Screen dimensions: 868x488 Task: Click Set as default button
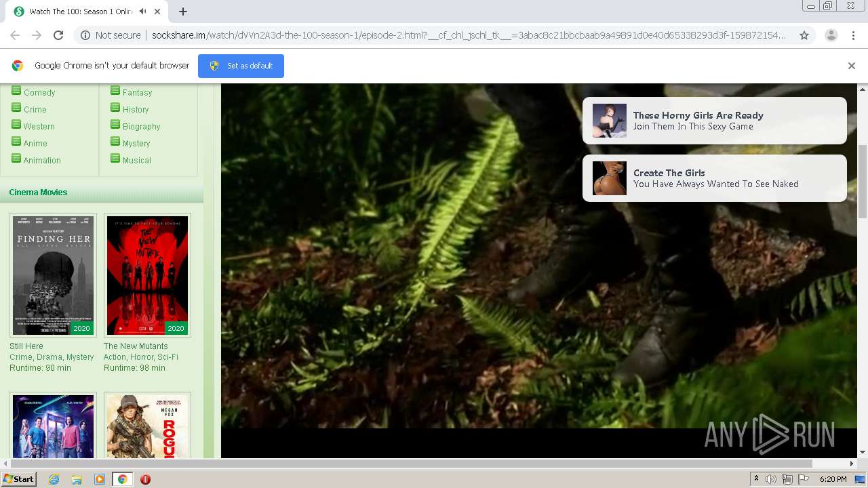click(241, 66)
